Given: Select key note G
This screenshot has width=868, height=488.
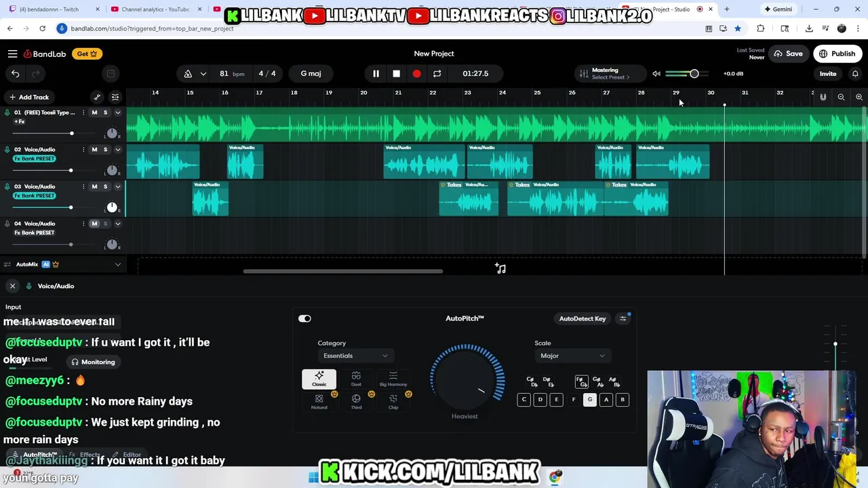Looking at the screenshot, I should [589, 400].
